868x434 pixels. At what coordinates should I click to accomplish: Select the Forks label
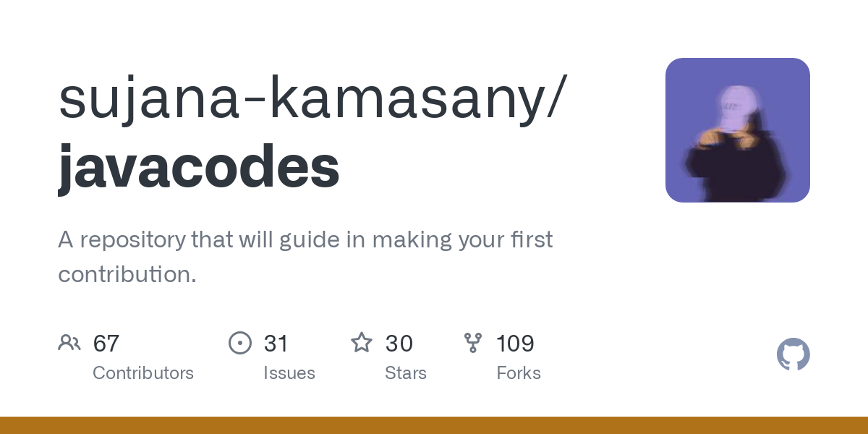[x=519, y=373]
